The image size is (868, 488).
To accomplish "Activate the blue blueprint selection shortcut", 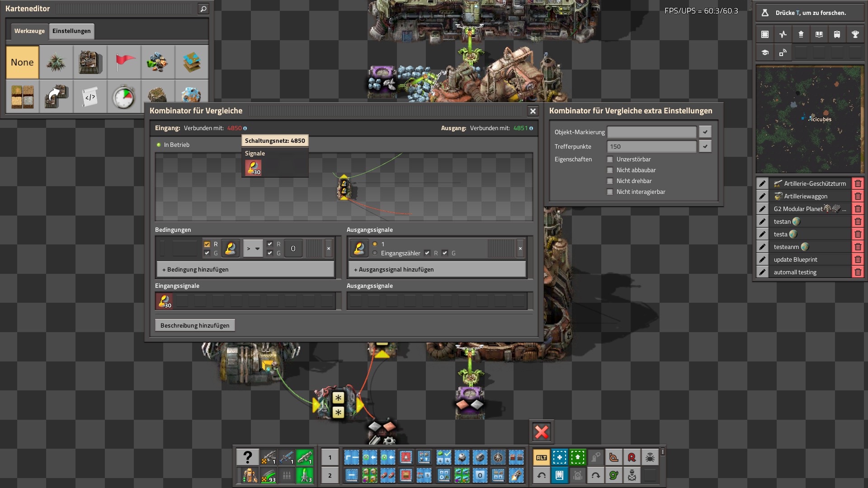I will pyautogui.click(x=560, y=457).
